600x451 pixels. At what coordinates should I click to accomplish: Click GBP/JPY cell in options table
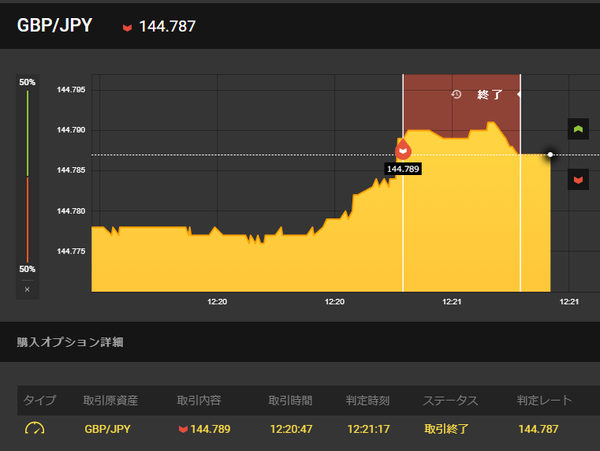108,429
